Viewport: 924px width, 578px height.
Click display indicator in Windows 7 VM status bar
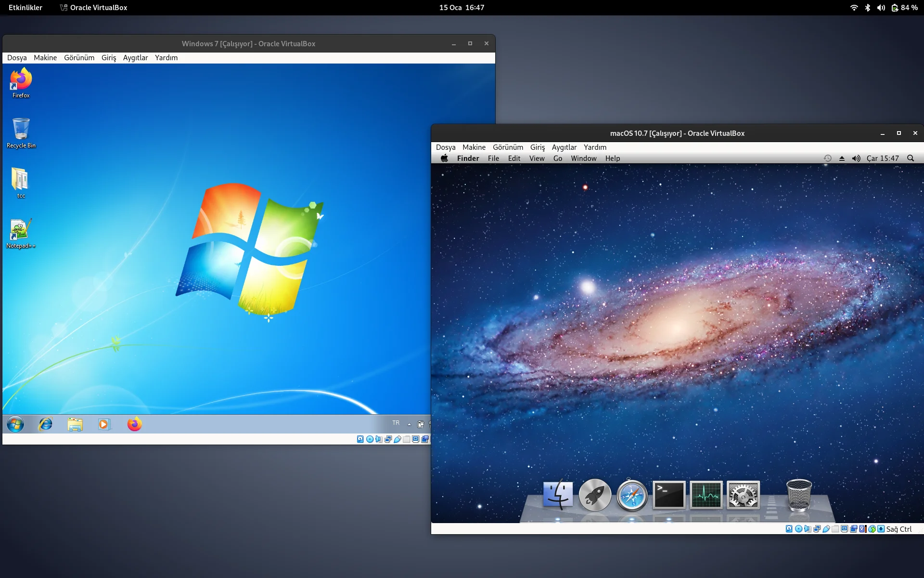coord(416,439)
